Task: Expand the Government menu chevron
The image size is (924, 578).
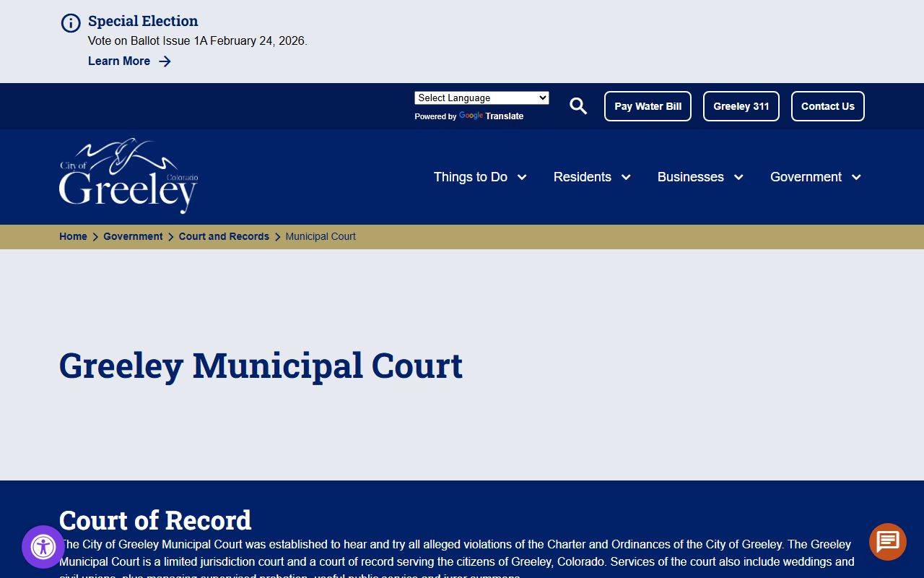Action: (x=856, y=178)
